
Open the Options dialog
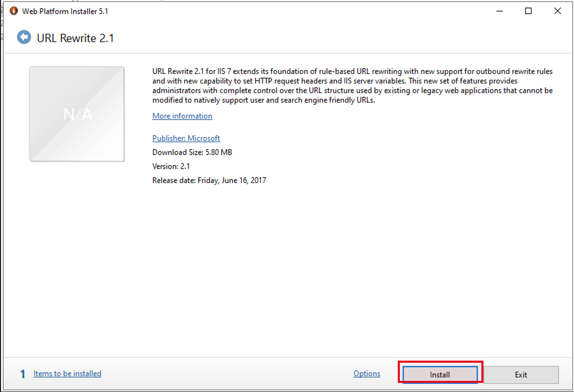(x=366, y=373)
